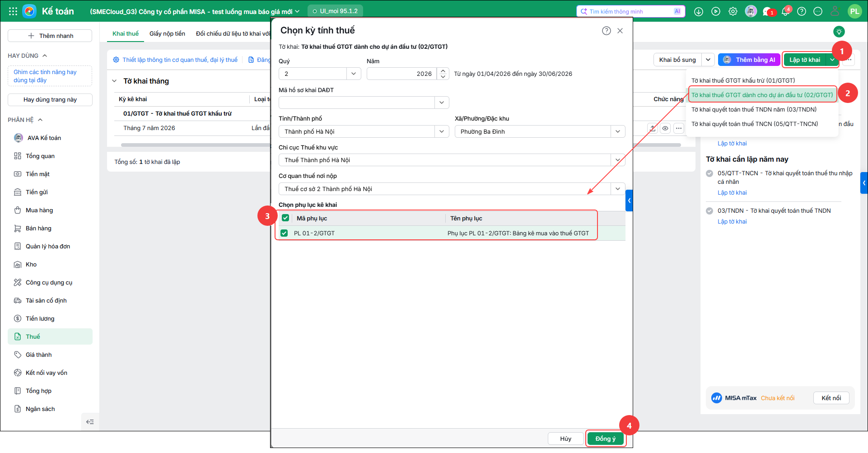Open the settings gear in header
Viewport: 868px width, 453px height.
(733, 11)
